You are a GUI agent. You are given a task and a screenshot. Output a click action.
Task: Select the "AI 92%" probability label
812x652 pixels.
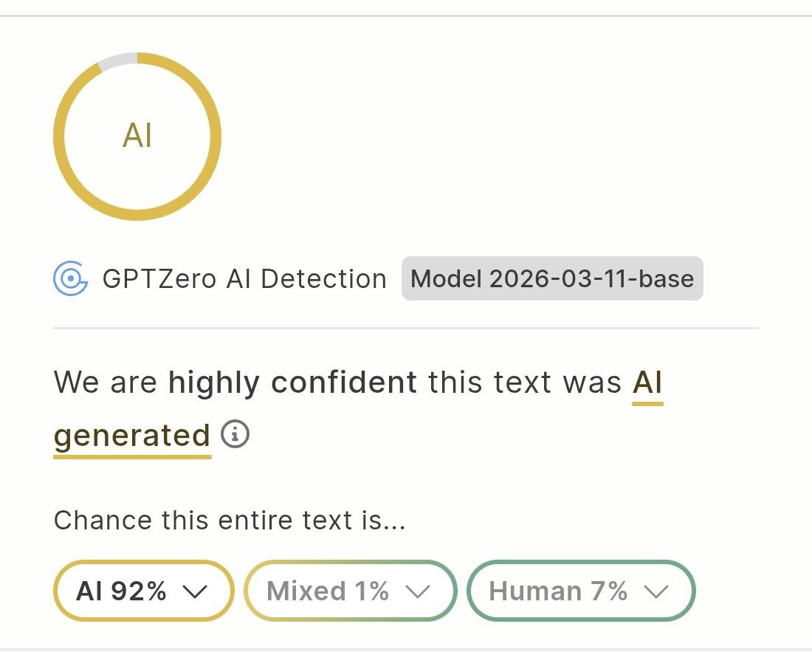(122, 591)
